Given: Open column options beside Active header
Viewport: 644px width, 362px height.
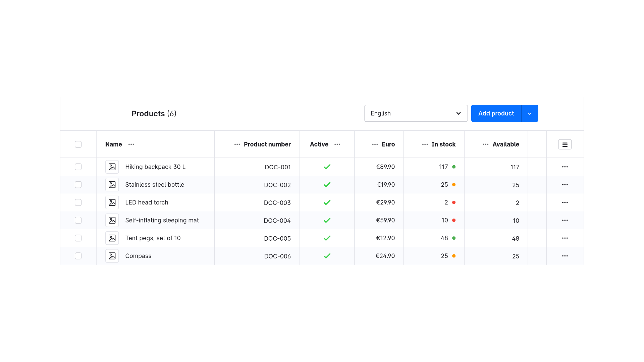Looking at the screenshot, I should tap(337, 144).
